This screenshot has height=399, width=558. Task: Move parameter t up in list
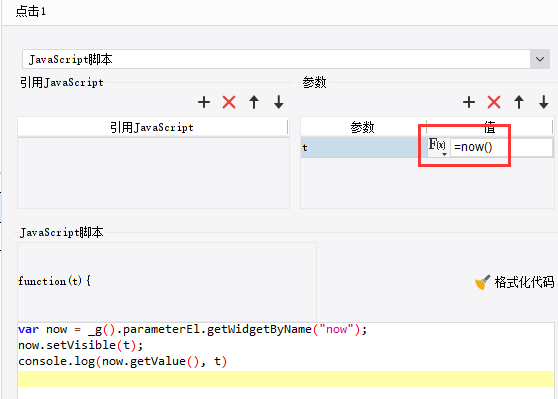519,103
